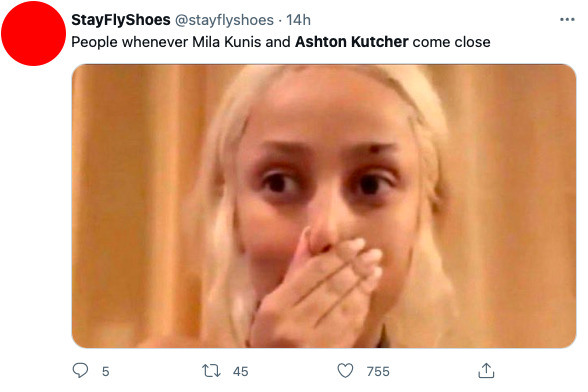588x392 pixels.
Task: Open the @stayflyshoes handle link
Action: point(224,20)
